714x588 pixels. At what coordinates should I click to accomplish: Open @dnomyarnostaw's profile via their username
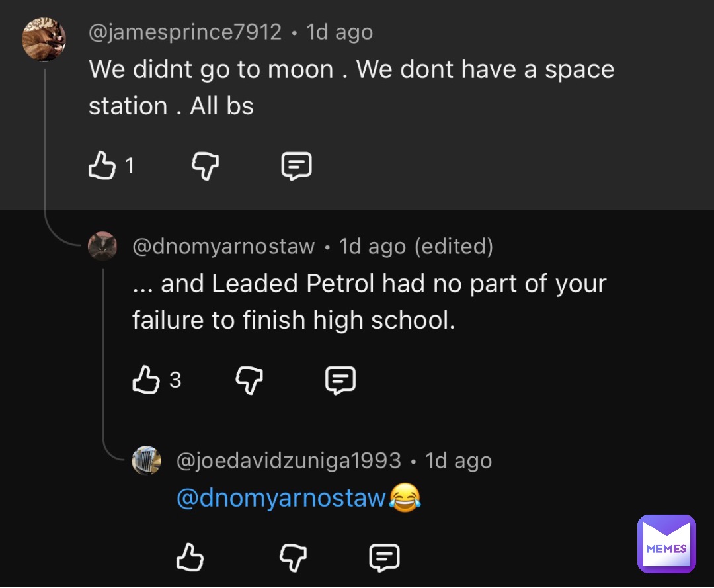point(223,246)
